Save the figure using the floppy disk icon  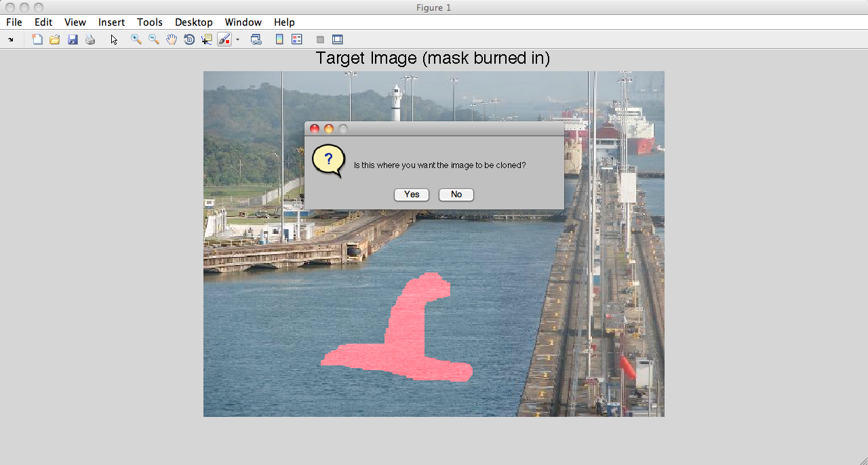click(73, 40)
